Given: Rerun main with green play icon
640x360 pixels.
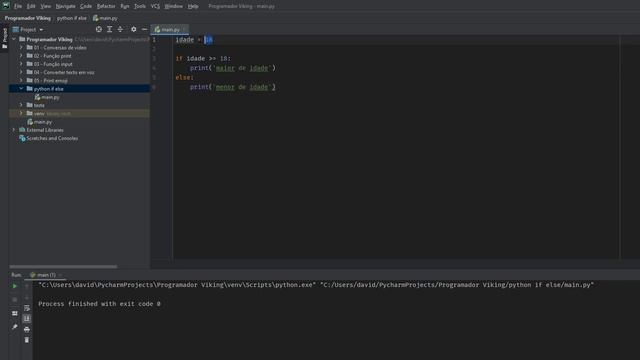Looking at the screenshot, I should pos(15,286).
